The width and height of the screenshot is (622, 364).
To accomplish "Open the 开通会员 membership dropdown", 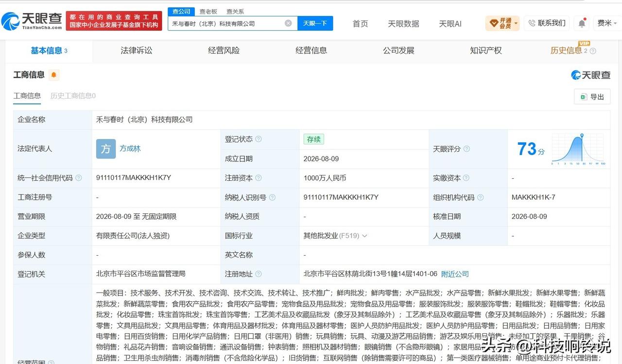I will pos(502,23).
